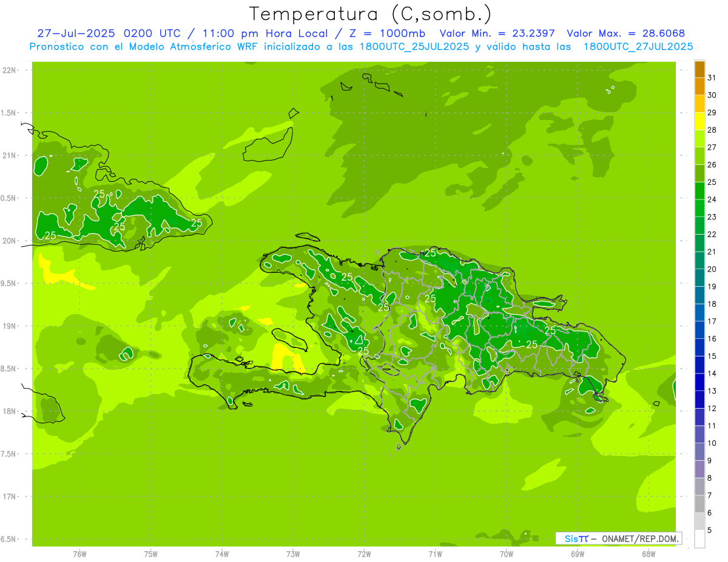Viewport: 728px width, 562px height.
Task: Click legend scale value '30'
Action: tap(712, 95)
